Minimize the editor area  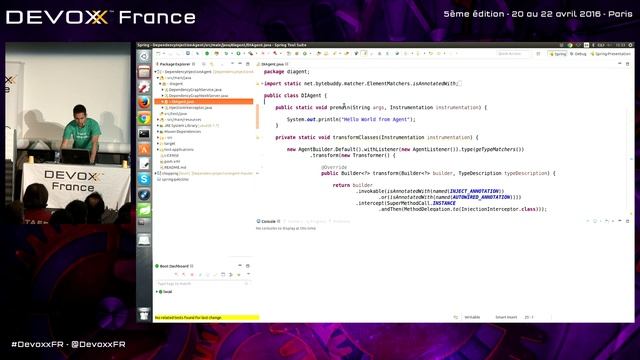pos(620,64)
